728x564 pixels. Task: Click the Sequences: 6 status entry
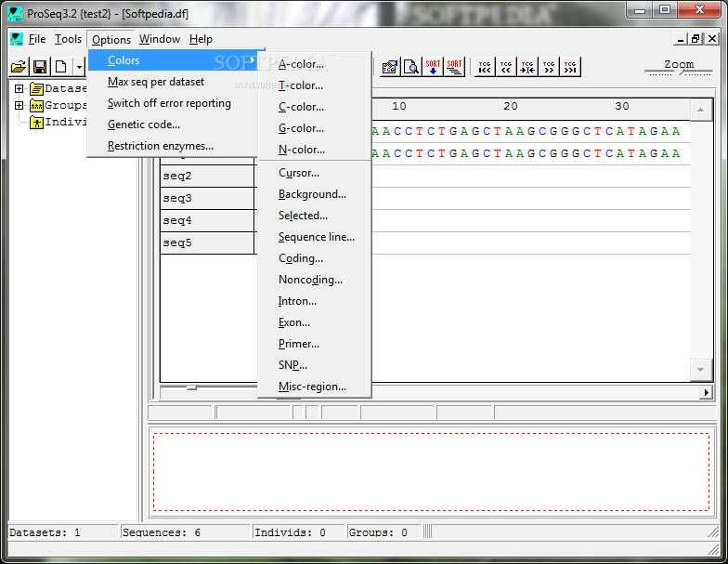(x=186, y=532)
